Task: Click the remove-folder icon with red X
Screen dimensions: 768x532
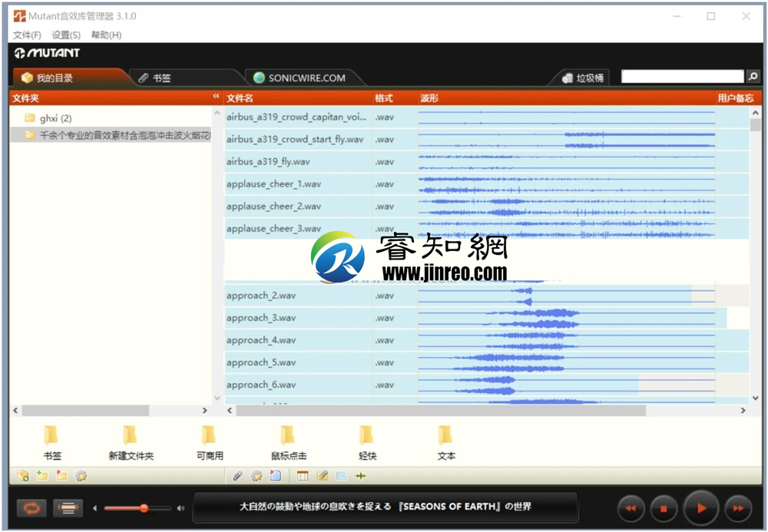Action: 61,476
